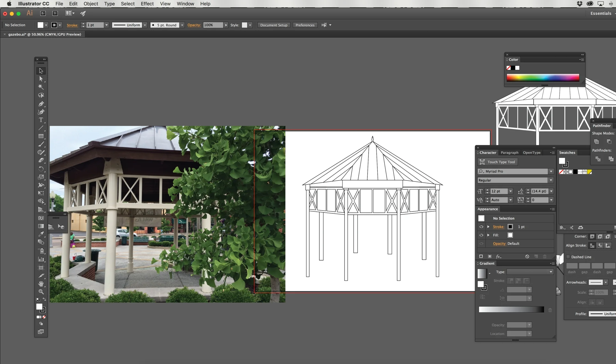Click the Preferences button
616x364 pixels.
click(x=305, y=25)
